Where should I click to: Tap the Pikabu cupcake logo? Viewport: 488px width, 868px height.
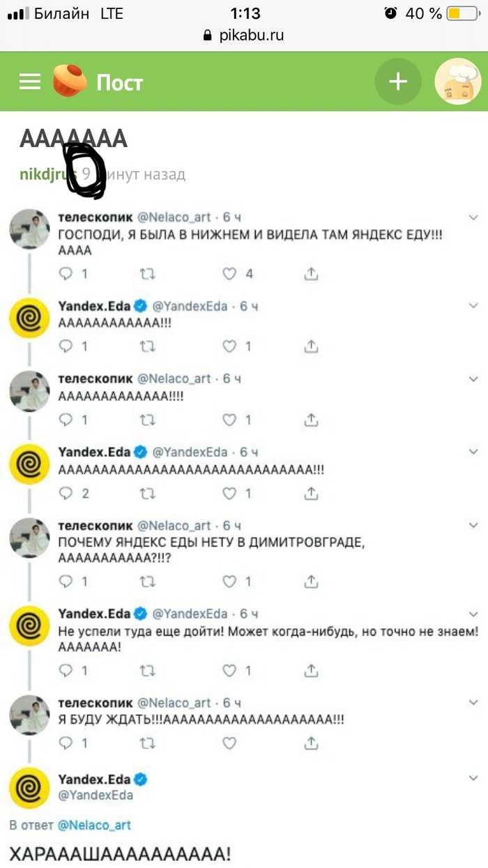70,81
